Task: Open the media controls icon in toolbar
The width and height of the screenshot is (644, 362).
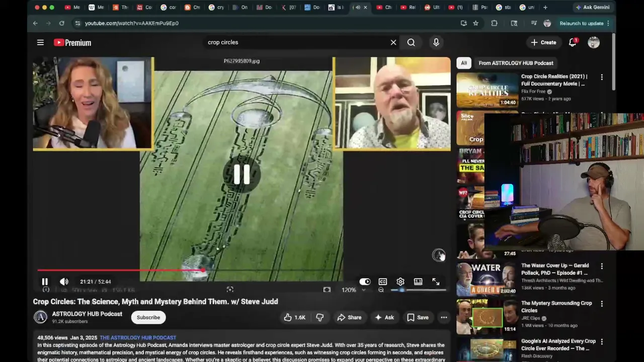Action: tap(533, 23)
